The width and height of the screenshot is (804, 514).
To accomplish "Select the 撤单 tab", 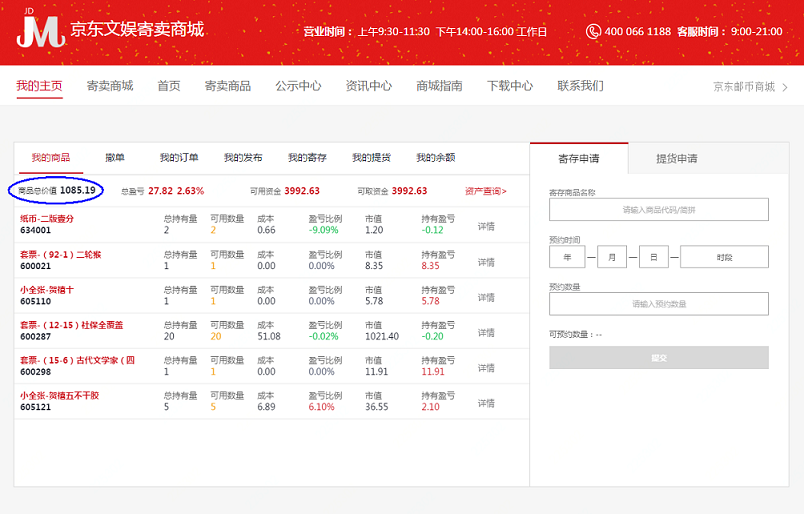I will pos(115,158).
